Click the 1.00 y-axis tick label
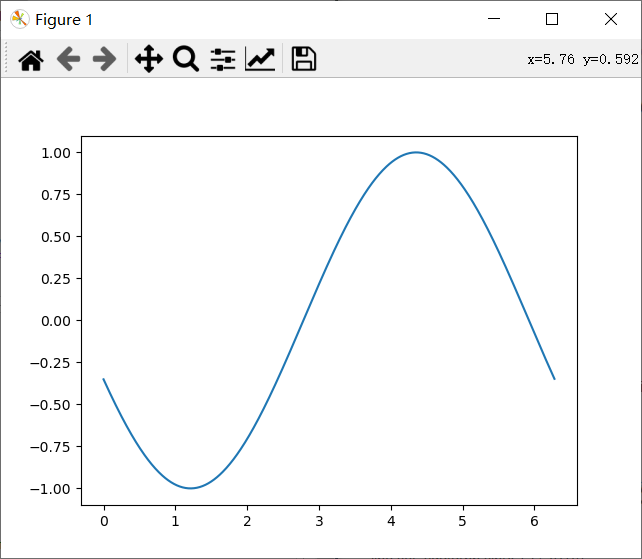Screen dimensions: 642x559 [x=56, y=153]
